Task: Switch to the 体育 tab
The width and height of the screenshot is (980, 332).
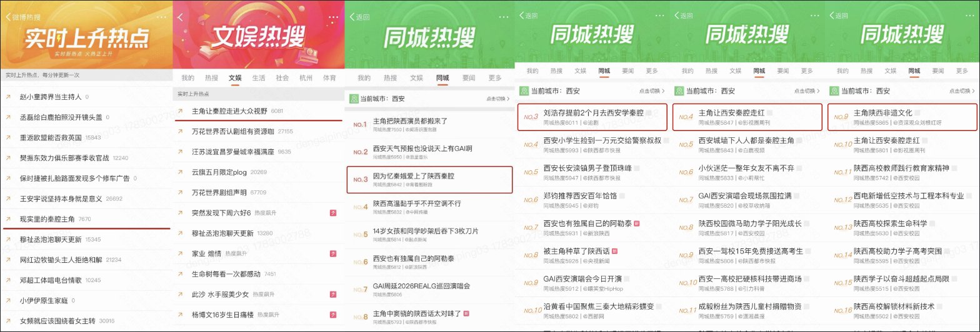Action: pos(330,78)
